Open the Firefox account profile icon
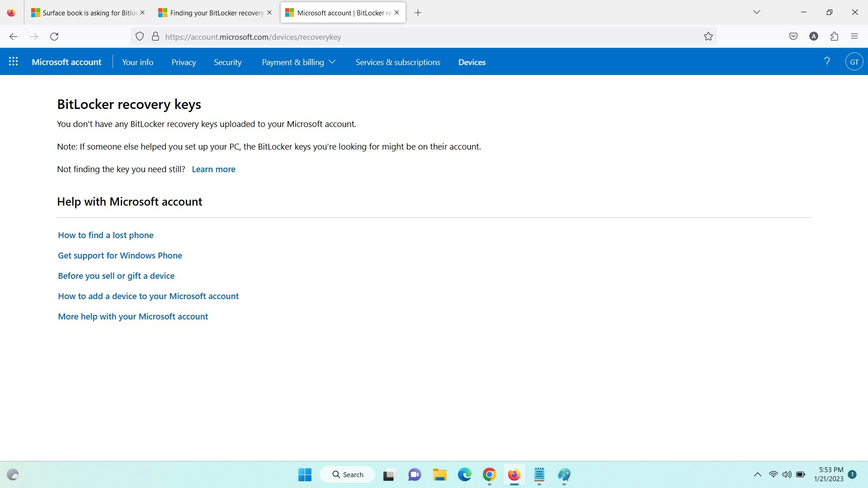Screen dimensions: 868x488 pyautogui.click(x=813, y=37)
